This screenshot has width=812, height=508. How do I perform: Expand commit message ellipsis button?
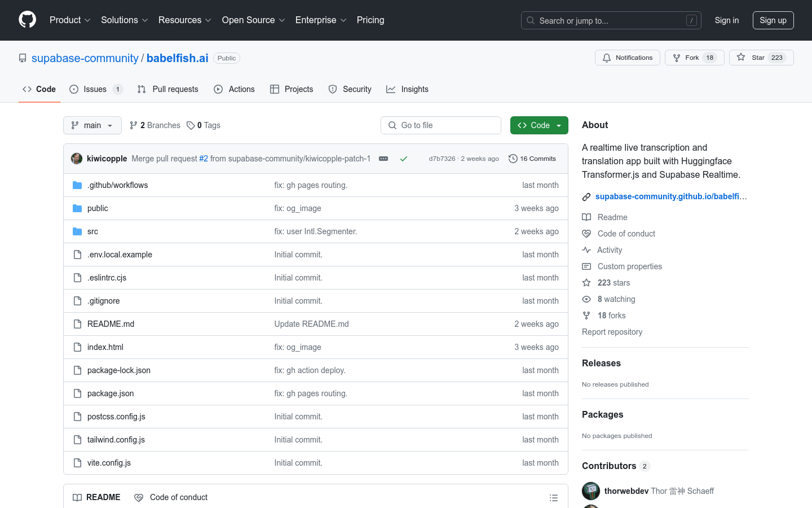click(x=383, y=159)
